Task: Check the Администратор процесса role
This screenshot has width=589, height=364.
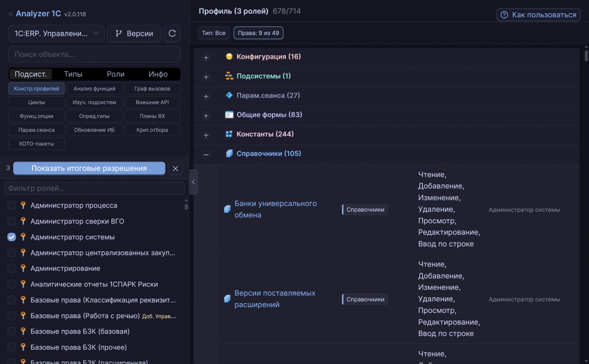Action: (x=12, y=205)
